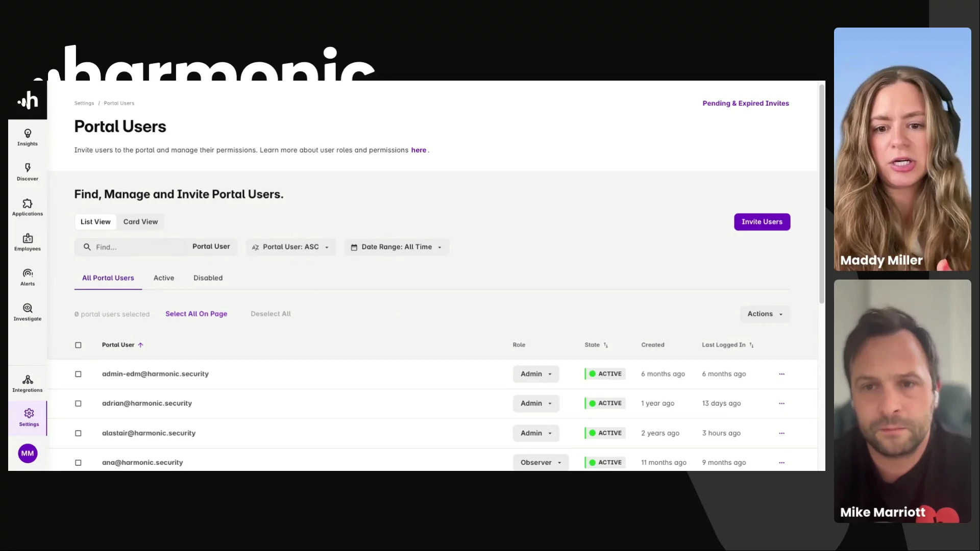Open the MM user avatar menu

(28, 453)
